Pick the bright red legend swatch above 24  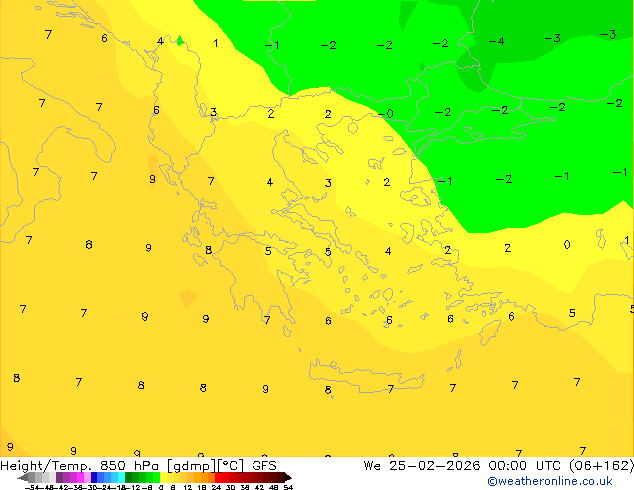pos(218,477)
